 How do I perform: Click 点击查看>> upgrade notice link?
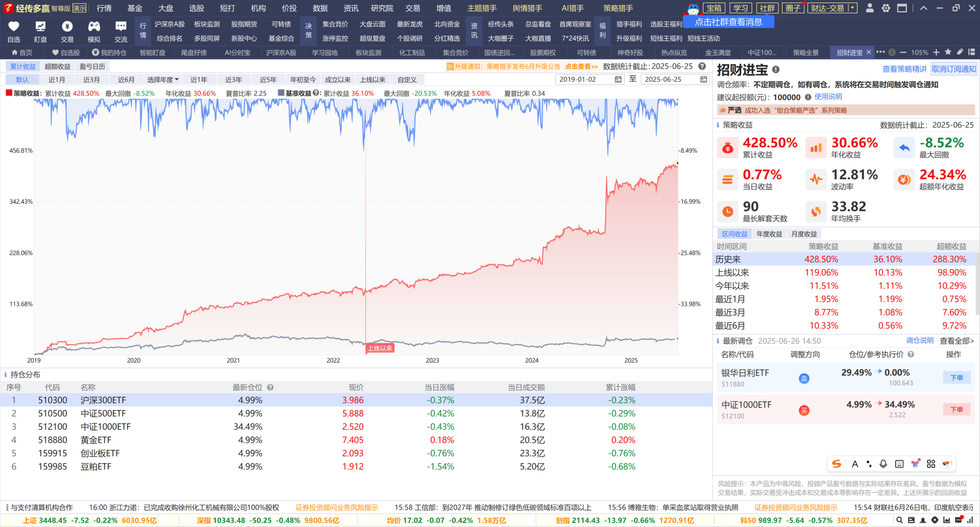tap(581, 66)
